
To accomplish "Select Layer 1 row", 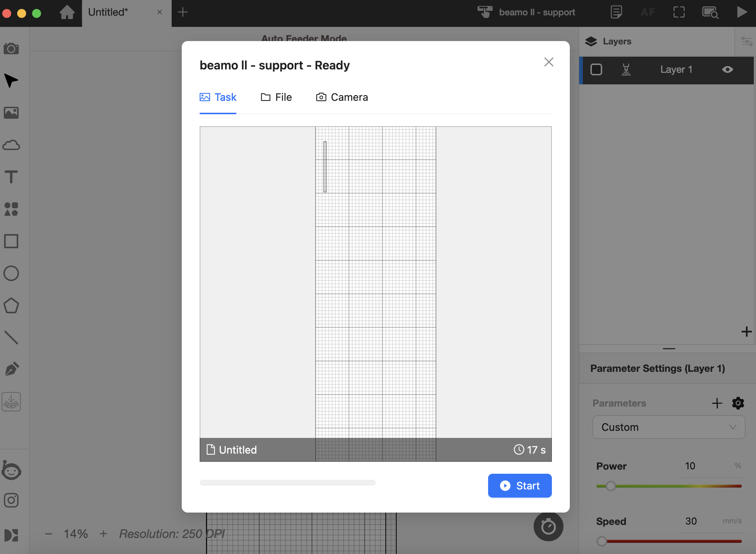I will coord(666,70).
